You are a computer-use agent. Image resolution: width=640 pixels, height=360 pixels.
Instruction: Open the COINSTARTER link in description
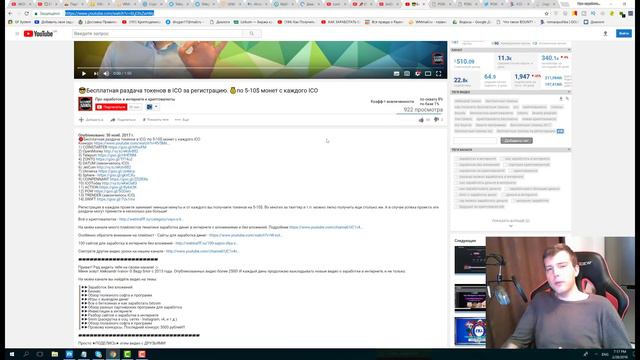(x=127, y=147)
